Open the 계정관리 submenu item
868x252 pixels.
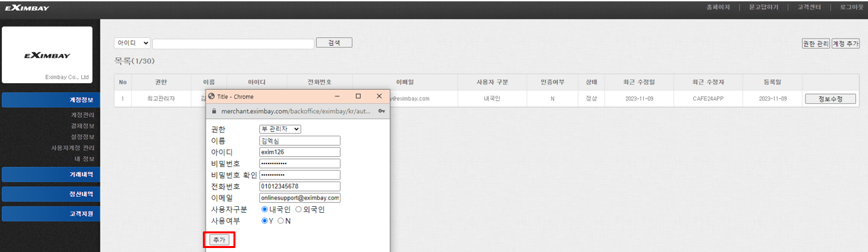[x=82, y=115]
